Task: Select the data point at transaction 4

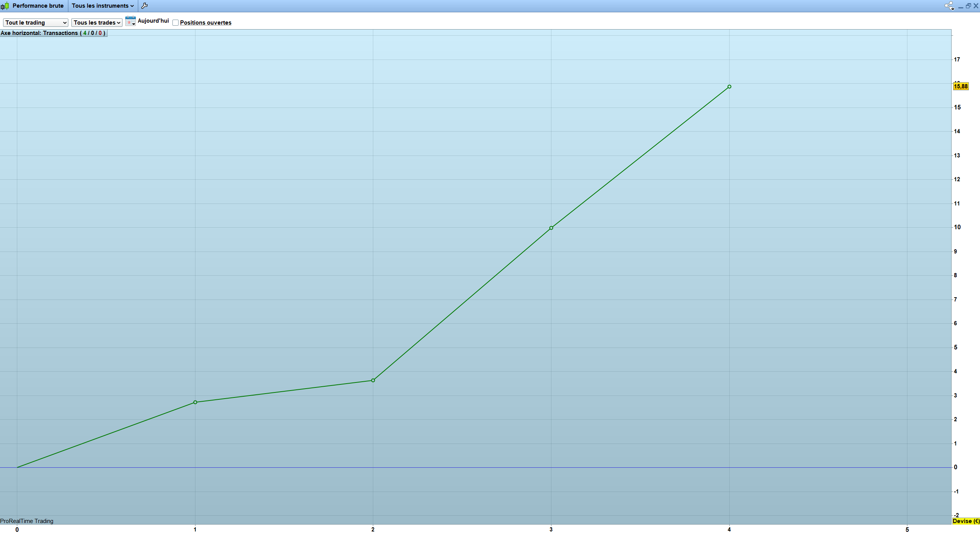Action: point(729,87)
